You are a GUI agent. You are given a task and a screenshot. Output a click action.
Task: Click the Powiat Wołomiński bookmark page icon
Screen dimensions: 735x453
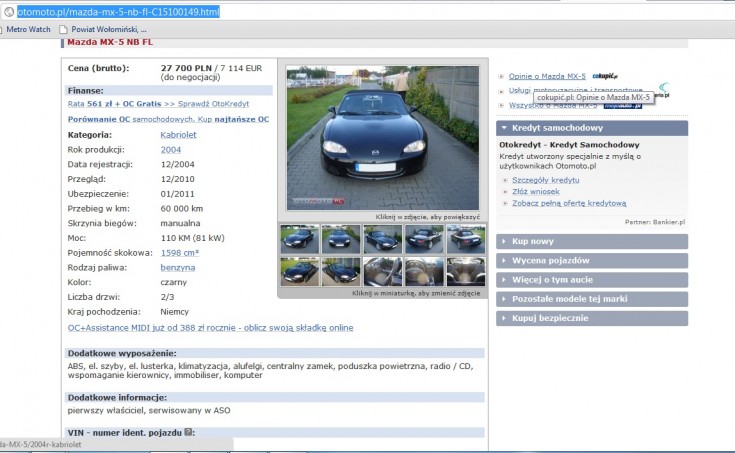pyautogui.click(x=63, y=30)
